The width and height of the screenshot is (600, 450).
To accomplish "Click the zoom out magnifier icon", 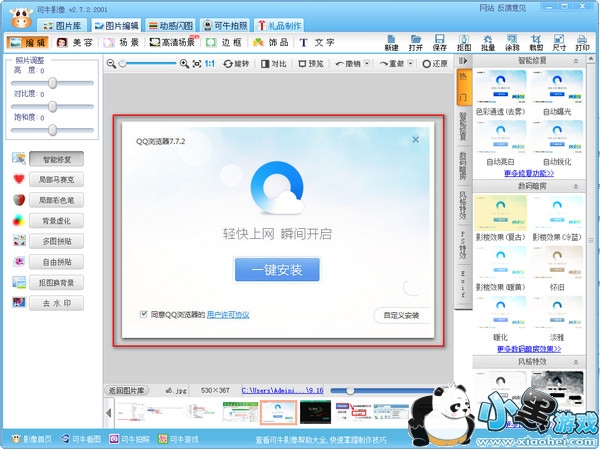I will point(111,64).
